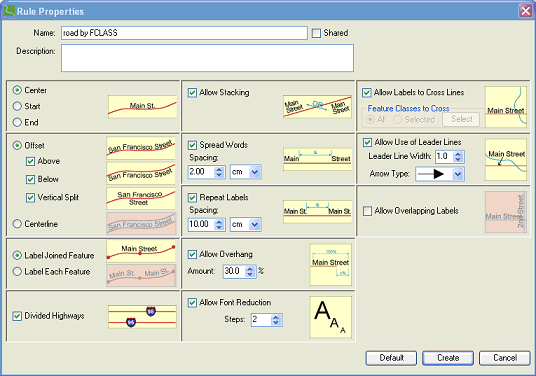536x376 pixels.
Task: Click the Feature Classes to Cross label
Action: point(408,109)
